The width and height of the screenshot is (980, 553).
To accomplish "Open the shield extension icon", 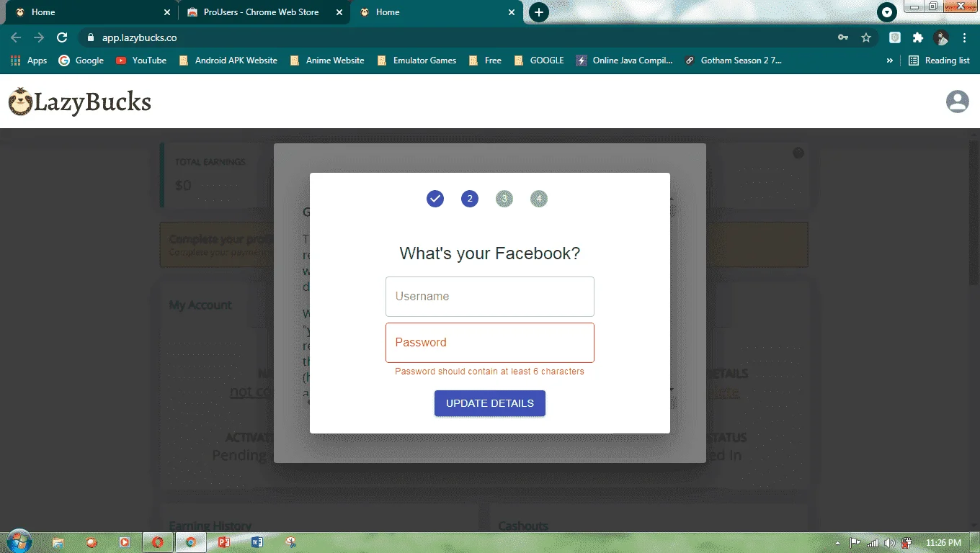I will 895,37.
